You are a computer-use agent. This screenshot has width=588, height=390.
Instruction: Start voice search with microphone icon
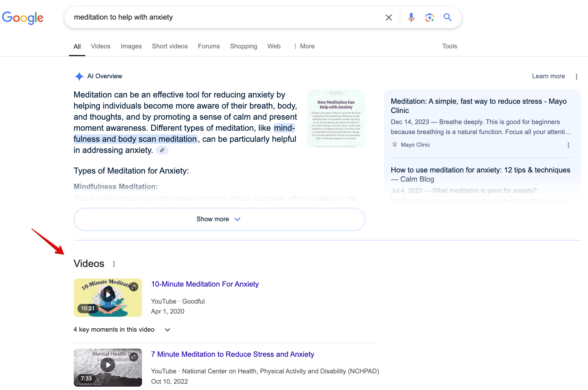411,17
